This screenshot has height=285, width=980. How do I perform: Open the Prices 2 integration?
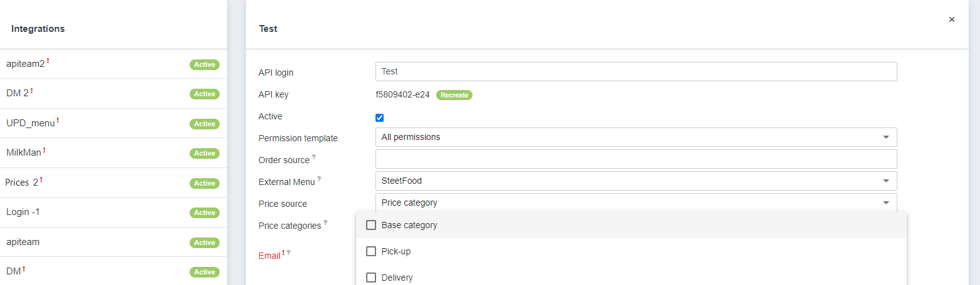21,182
